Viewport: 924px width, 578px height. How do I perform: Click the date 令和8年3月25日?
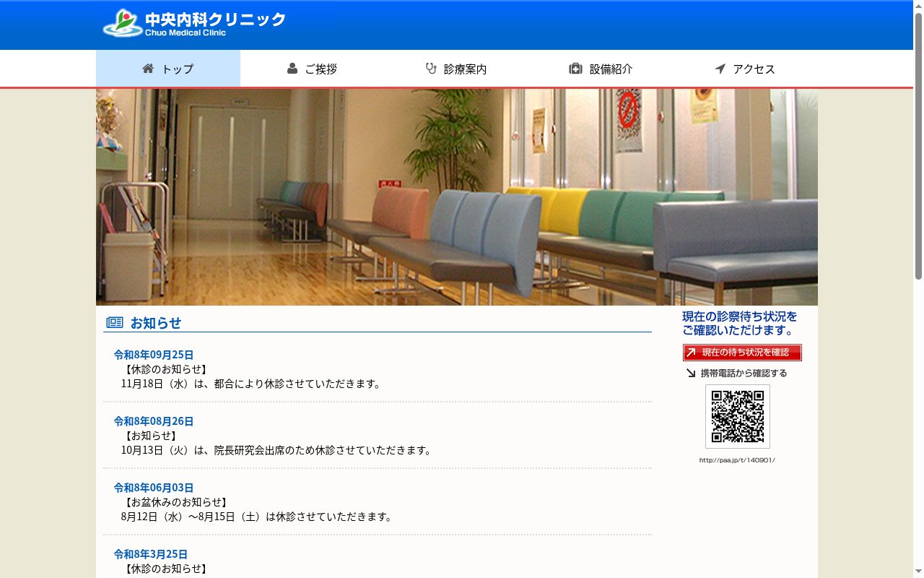[151, 554]
